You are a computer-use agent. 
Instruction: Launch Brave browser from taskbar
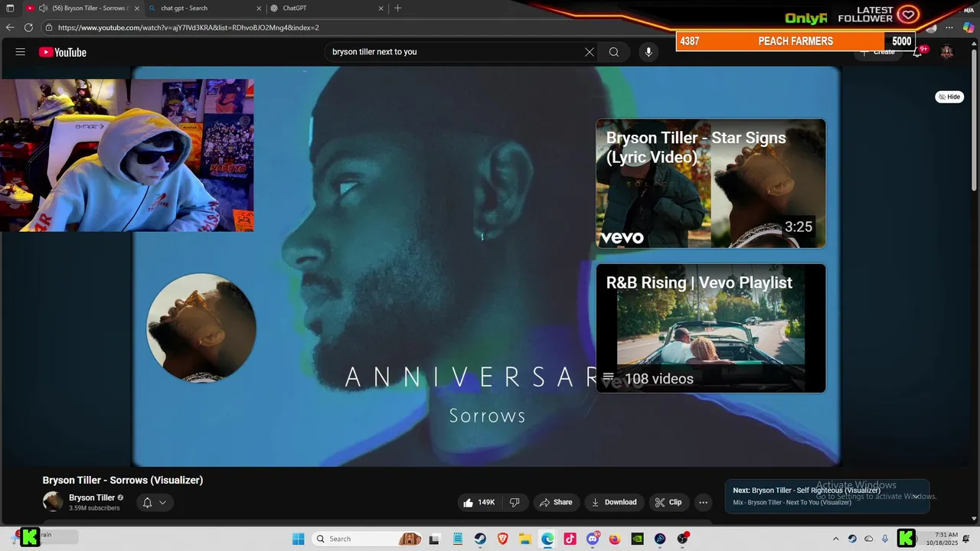click(x=502, y=539)
